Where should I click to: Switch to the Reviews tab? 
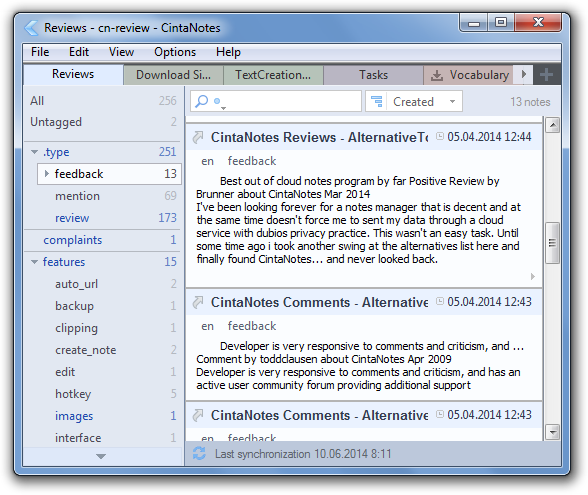(73, 74)
